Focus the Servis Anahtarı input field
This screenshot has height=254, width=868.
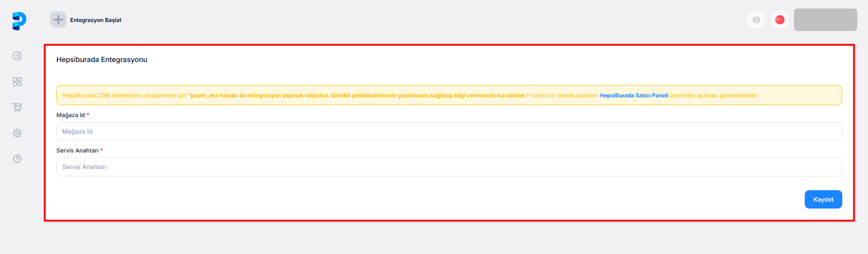449,167
